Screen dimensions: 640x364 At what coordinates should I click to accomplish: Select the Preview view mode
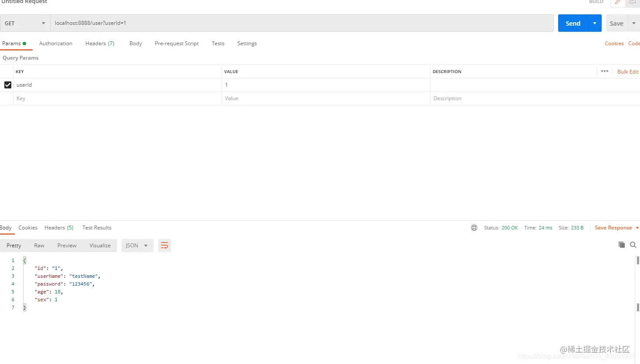67,246
